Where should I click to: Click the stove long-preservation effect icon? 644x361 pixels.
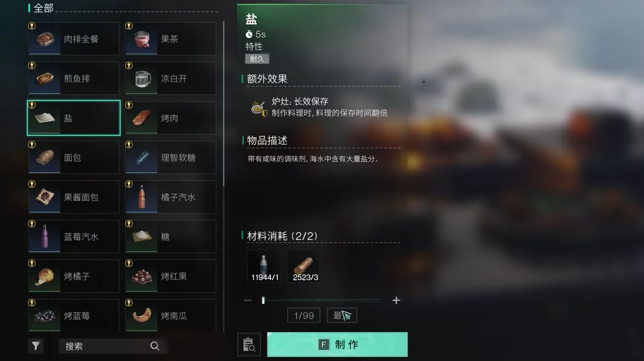(x=259, y=107)
